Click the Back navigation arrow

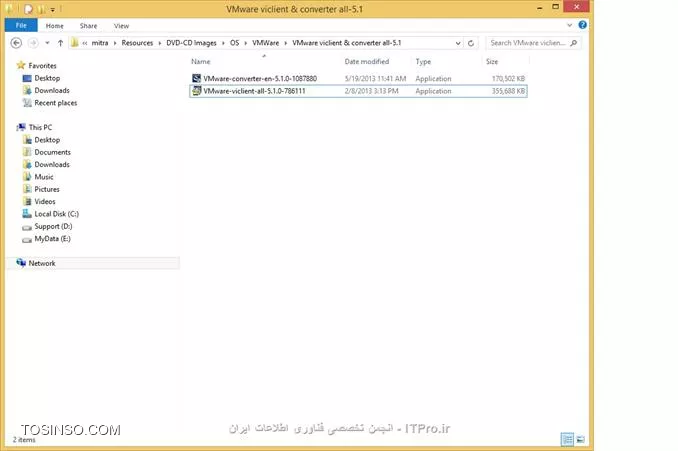pyautogui.click(x=16, y=43)
